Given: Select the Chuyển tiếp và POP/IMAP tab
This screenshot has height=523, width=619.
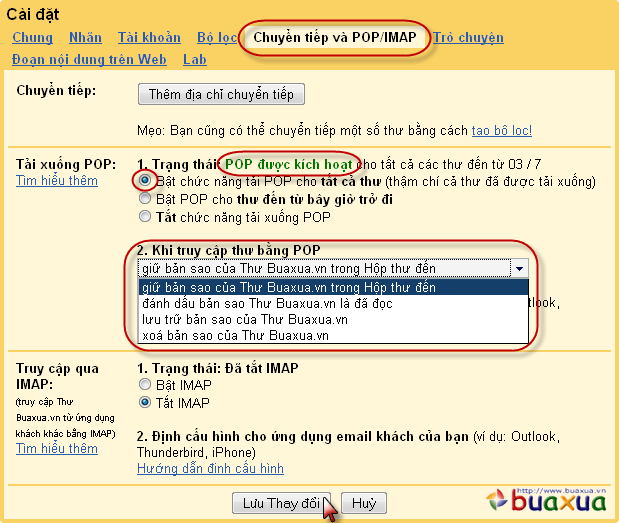Looking at the screenshot, I should pos(335,37).
